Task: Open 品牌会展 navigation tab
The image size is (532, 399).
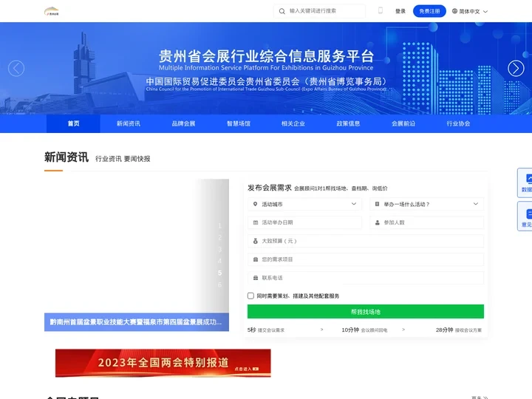Action: pos(183,123)
